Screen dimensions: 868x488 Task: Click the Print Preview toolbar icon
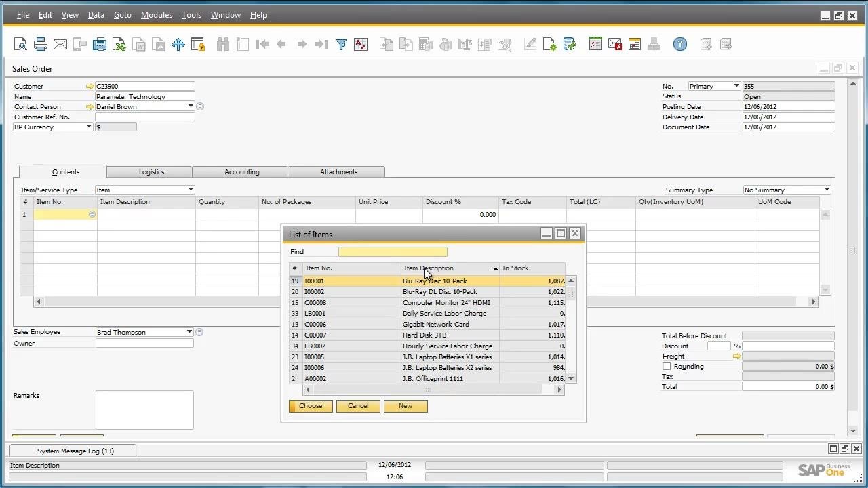(x=20, y=45)
